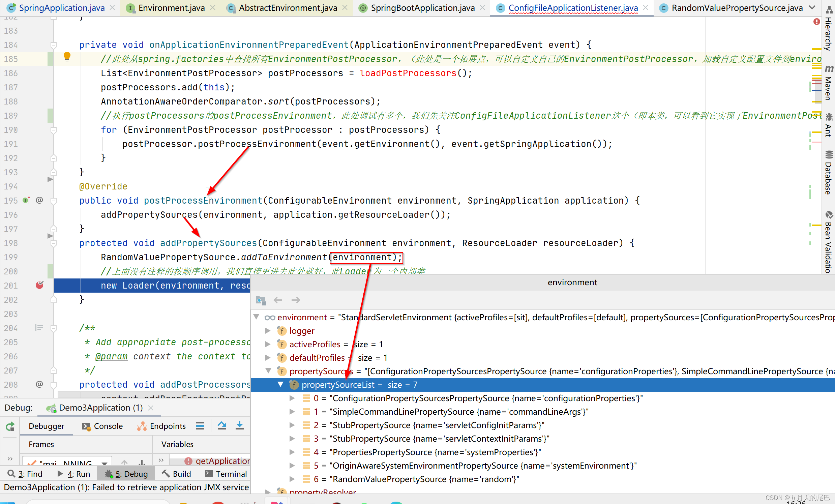
Task: Click the red error indicator at editor top-right
Action: coord(817,22)
